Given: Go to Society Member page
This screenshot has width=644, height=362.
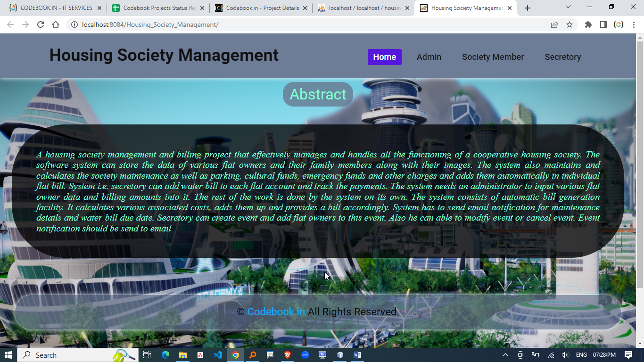Looking at the screenshot, I should [x=493, y=57].
